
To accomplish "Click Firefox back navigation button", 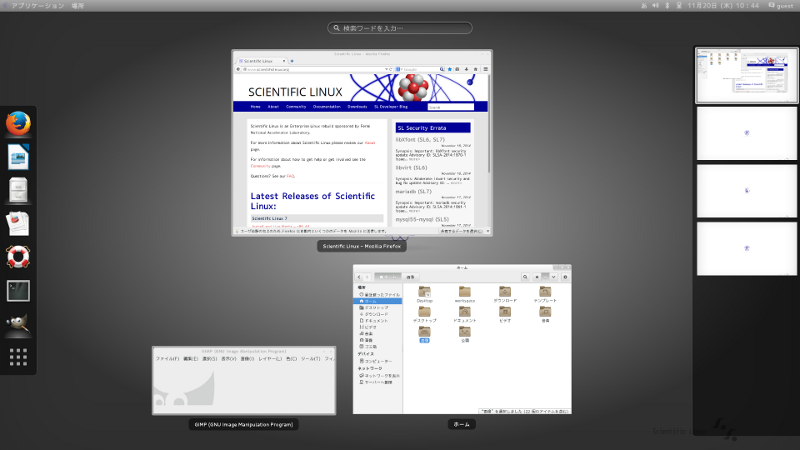I will (x=238, y=69).
